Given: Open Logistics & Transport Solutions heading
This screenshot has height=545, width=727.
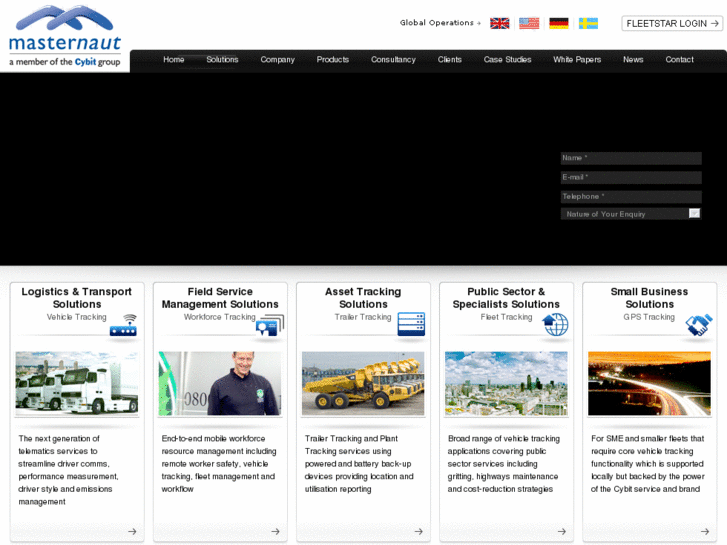Looking at the screenshot, I should (x=77, y=298).
